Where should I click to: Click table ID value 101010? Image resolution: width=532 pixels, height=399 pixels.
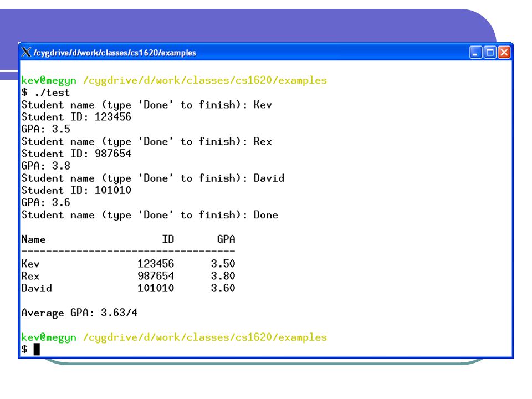[x=156, y=288]
